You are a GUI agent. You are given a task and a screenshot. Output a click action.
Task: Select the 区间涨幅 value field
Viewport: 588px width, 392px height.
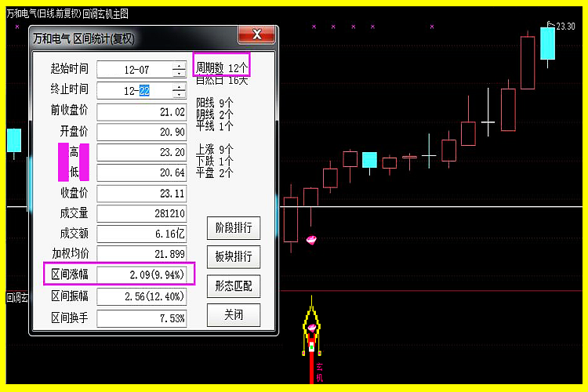point(142,274)
